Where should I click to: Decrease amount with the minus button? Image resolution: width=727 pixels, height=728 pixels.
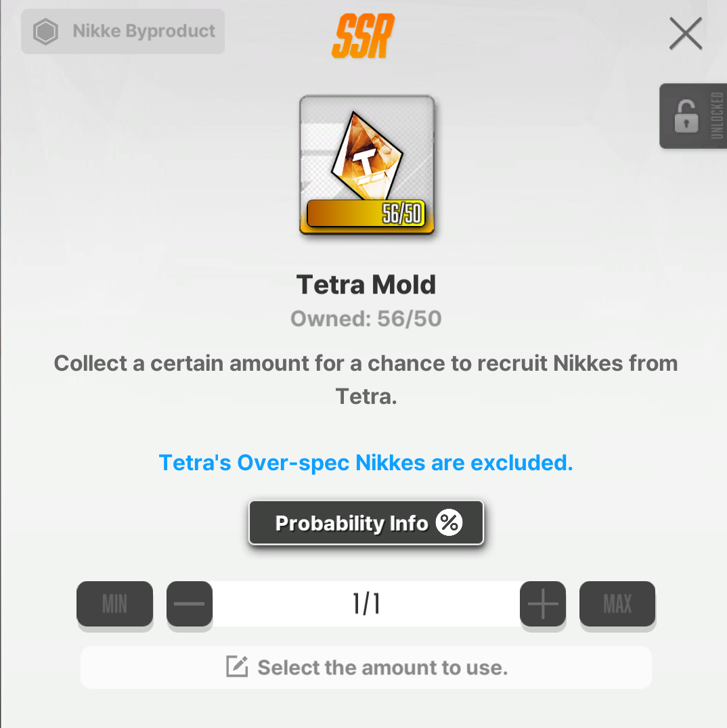[190, 604]
